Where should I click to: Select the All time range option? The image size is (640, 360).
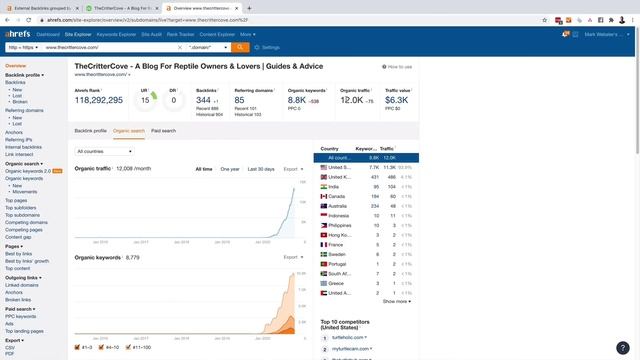click(204, 169)
